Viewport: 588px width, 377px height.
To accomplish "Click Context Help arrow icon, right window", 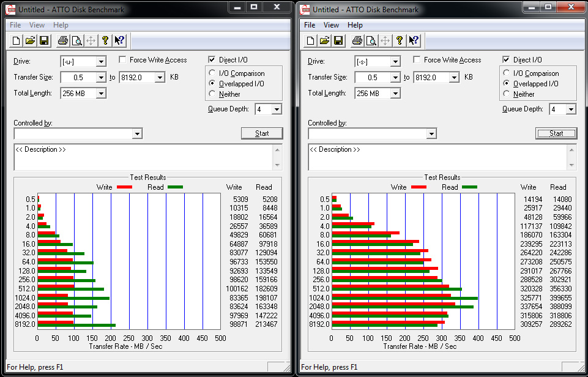I will (414, 40).
